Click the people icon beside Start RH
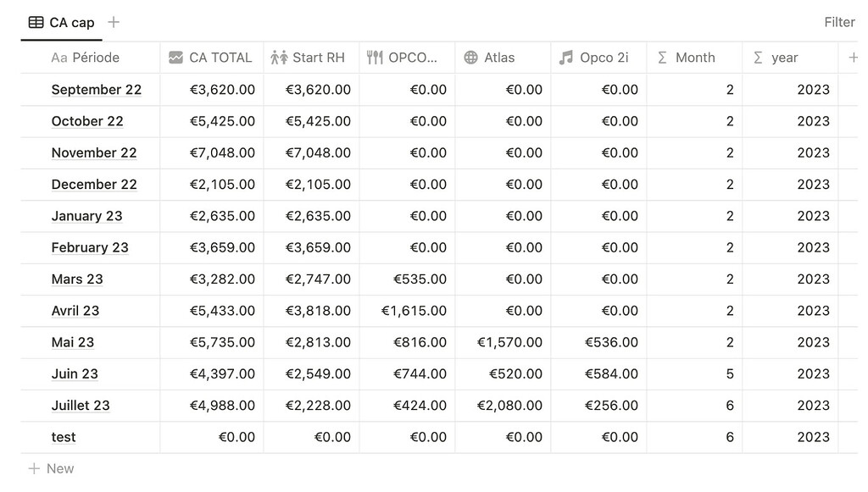 pos(279,58)
